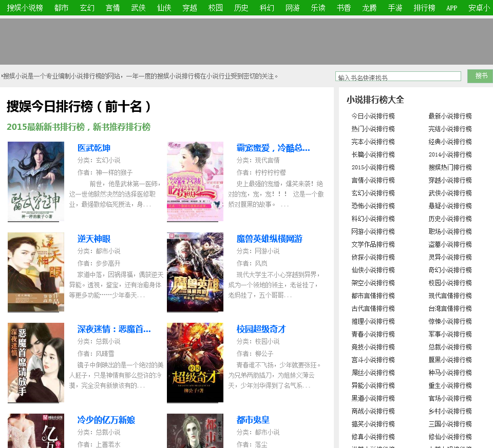Click the APP navigation item
The image size is (493, 448).
(451, 8)
